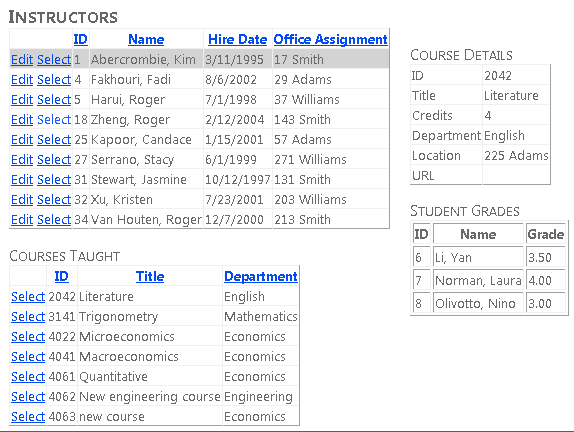Sort courses taught by ID header
The width and height of the screenshot is (574, 432).
[62, 276]
